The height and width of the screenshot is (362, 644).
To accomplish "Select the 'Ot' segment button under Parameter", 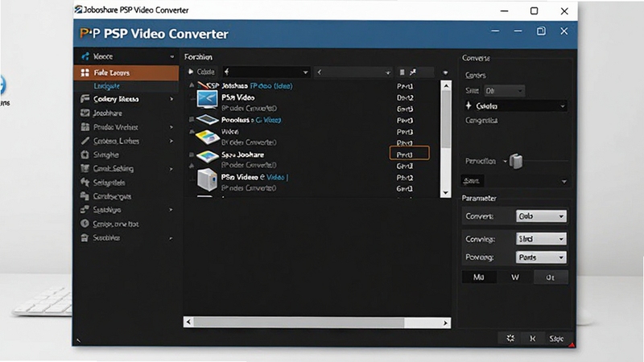I will (551, 278).
